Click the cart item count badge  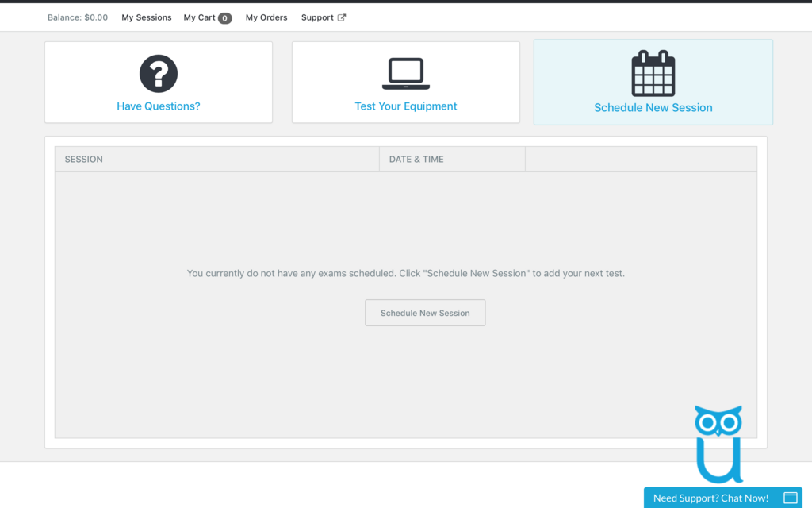224,18
